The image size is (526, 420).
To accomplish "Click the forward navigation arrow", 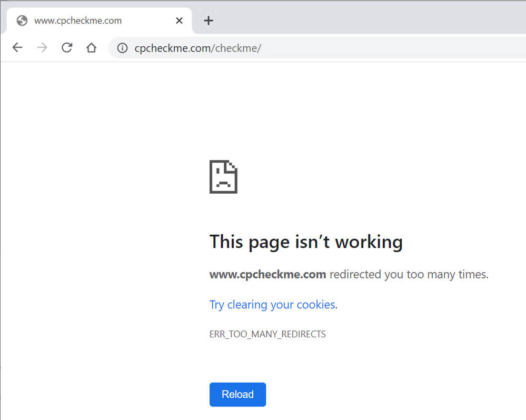I will [42, 47].
